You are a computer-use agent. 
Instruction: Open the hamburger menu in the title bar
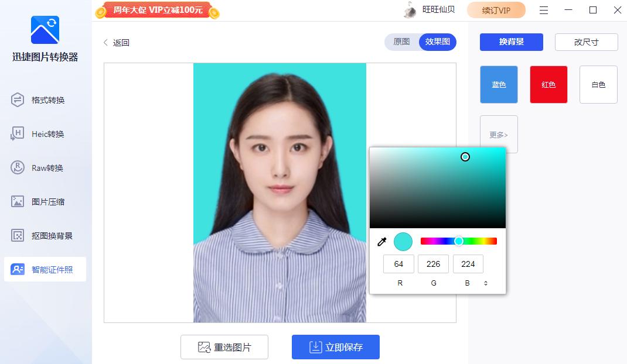coord(544,10)
